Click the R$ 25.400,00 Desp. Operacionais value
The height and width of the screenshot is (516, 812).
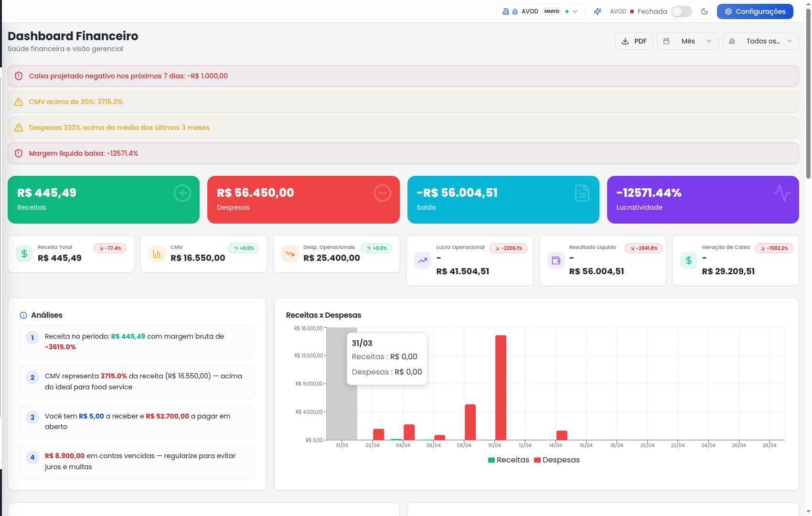coord(331,258)
